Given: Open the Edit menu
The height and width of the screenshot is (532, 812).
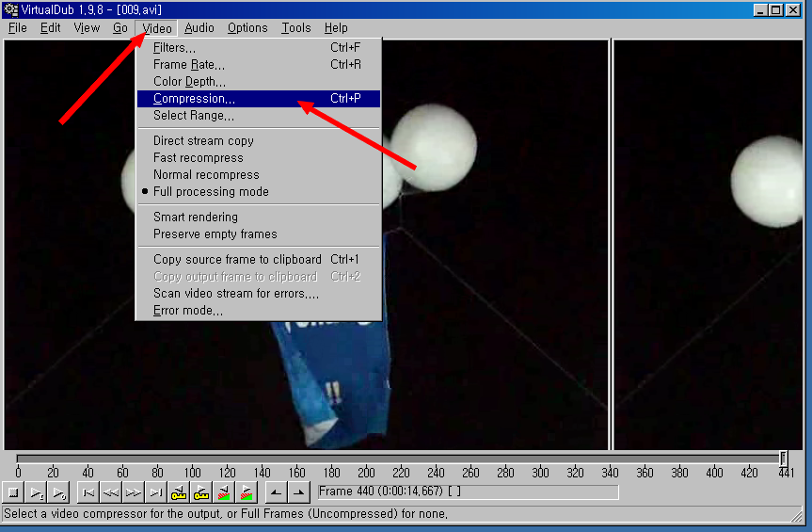Looking at the screenshot, I should (50, 28).
